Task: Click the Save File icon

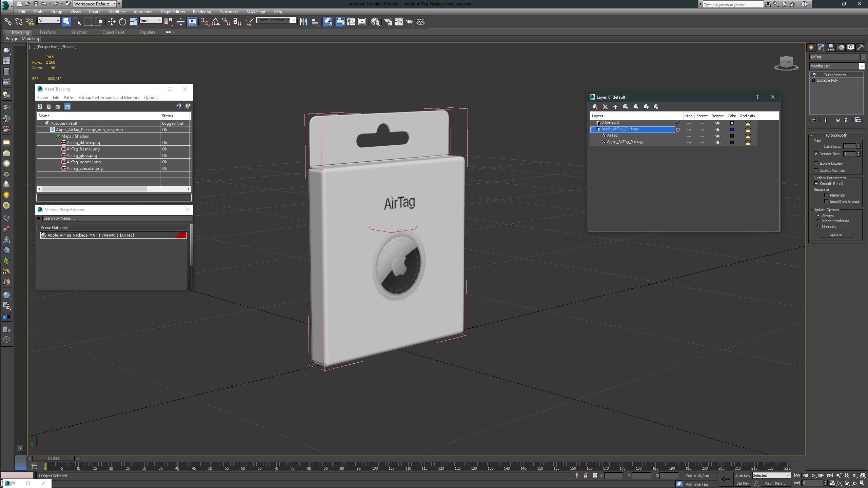Action: [x=36, y=4]
